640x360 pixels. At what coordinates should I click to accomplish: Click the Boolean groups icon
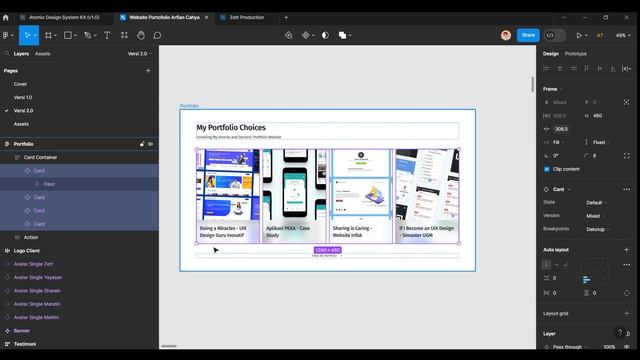342,36
